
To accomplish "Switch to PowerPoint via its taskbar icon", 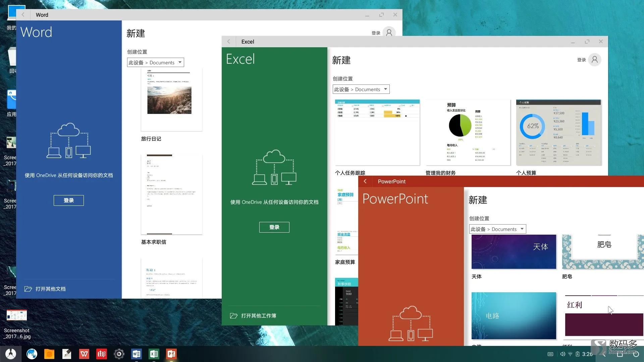I will coord(171,354).
